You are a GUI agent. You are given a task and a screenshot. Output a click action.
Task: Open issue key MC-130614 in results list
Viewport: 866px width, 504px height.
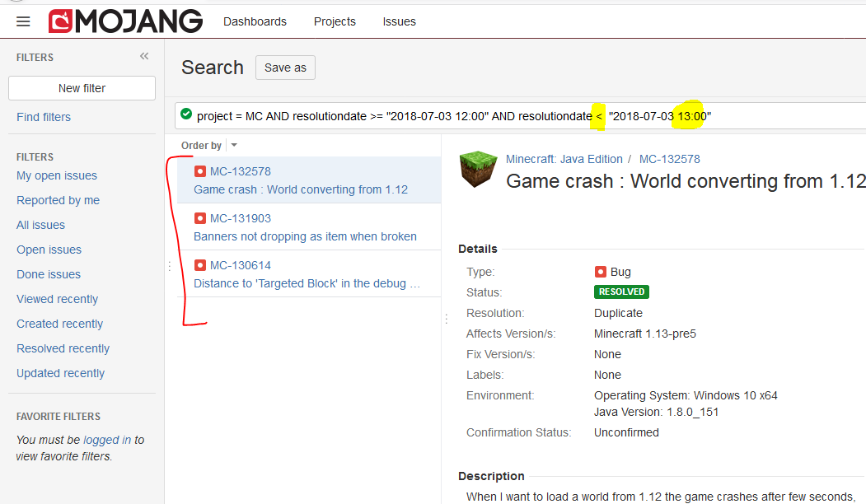tap(241, 265)
